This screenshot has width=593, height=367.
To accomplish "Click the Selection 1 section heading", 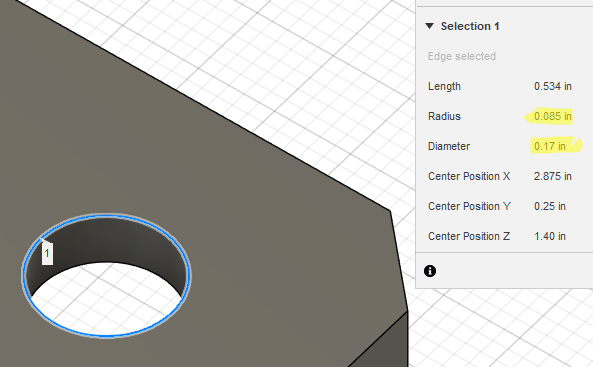I will (470, 26).
